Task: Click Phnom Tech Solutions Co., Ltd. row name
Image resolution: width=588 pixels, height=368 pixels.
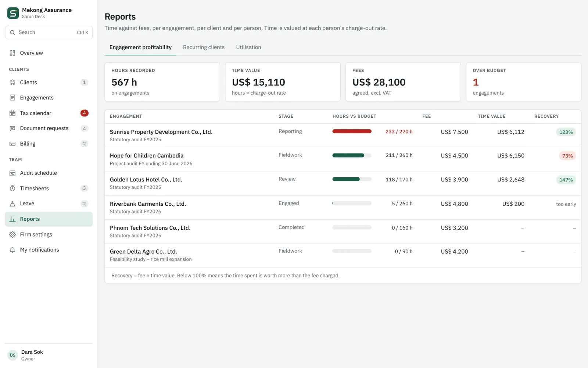Action: 150,228
